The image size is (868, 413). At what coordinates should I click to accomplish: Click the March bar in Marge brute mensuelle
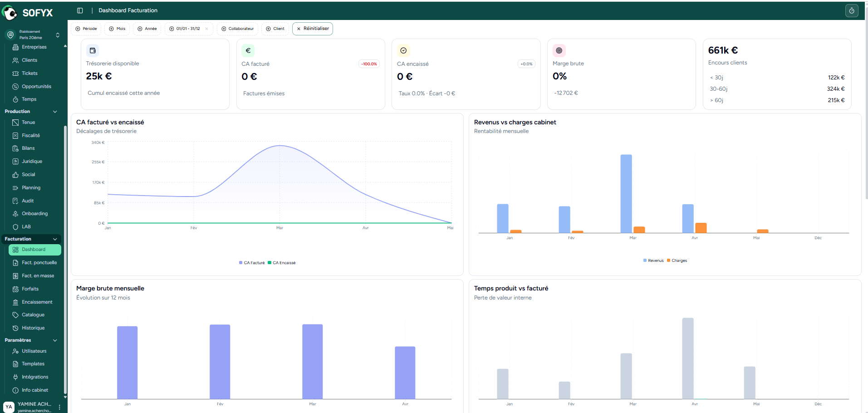pos(313,362)
